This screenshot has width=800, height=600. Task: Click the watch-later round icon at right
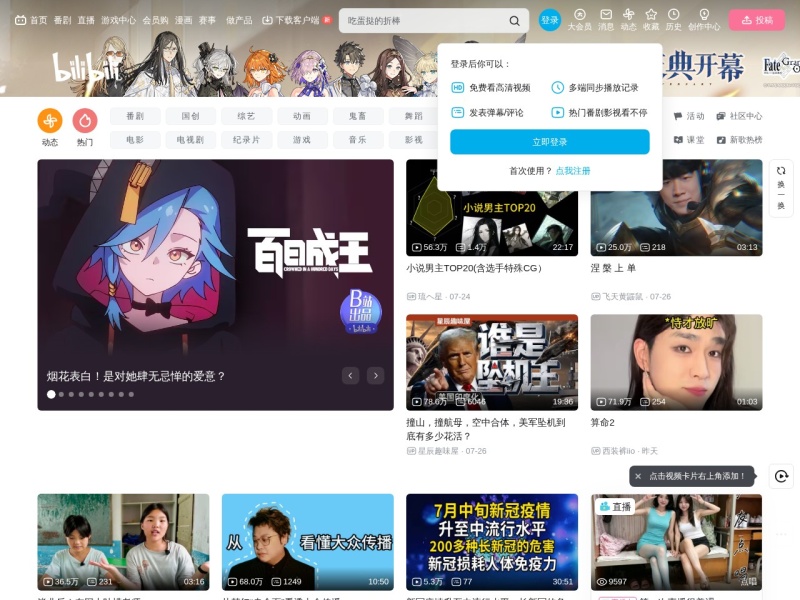[x=781, y=477]
